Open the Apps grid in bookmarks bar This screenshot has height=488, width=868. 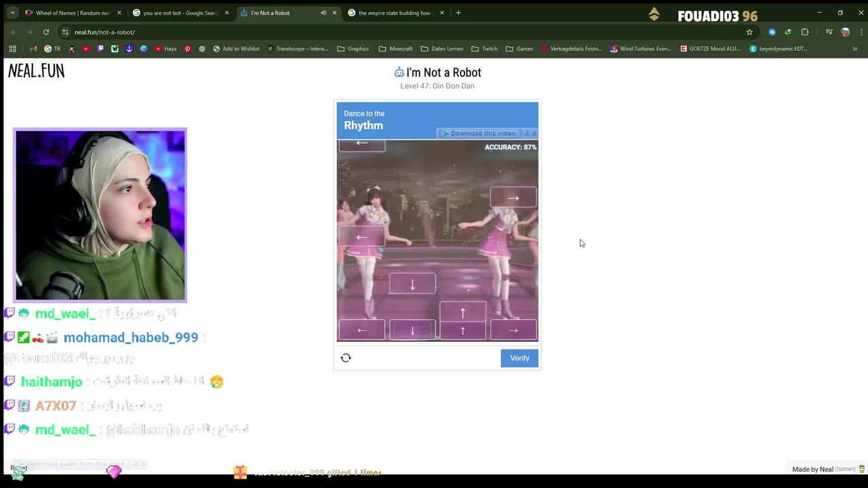pos(12,49)
